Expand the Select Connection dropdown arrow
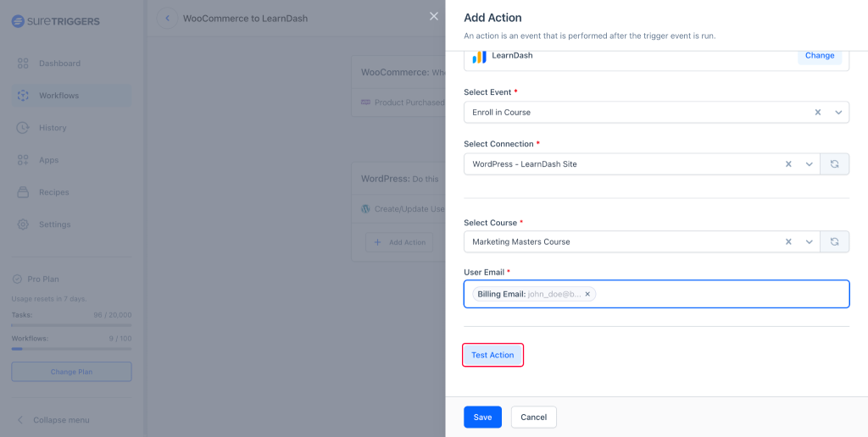Image resolution: width=868 pixels, height=437 pixels. coord(810,164)
